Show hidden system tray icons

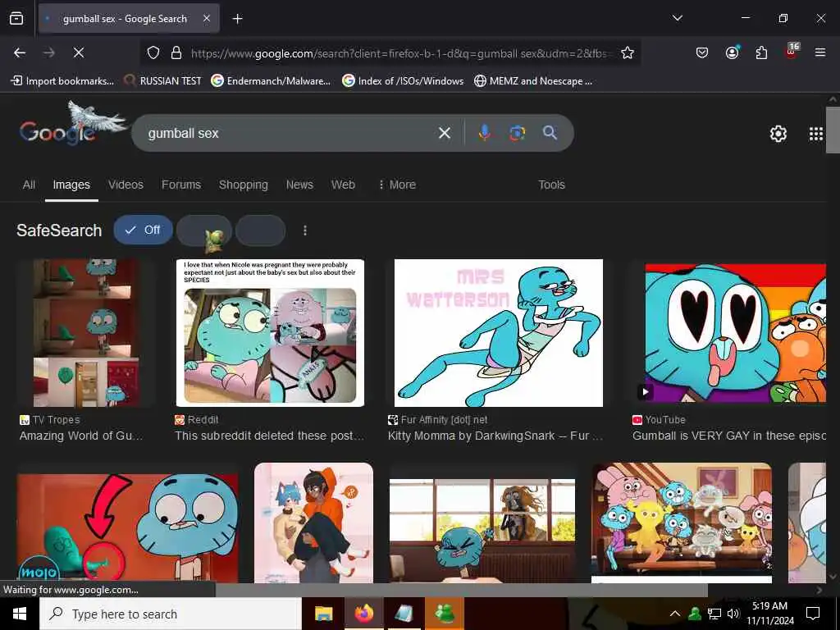(x=675, y=614)
